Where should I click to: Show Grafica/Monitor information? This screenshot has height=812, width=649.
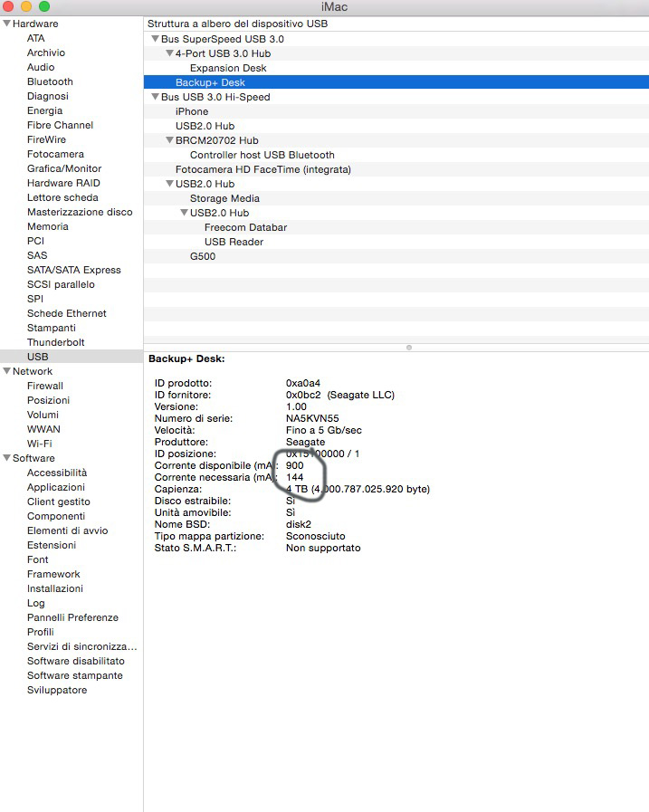click(x=64, y=168)
